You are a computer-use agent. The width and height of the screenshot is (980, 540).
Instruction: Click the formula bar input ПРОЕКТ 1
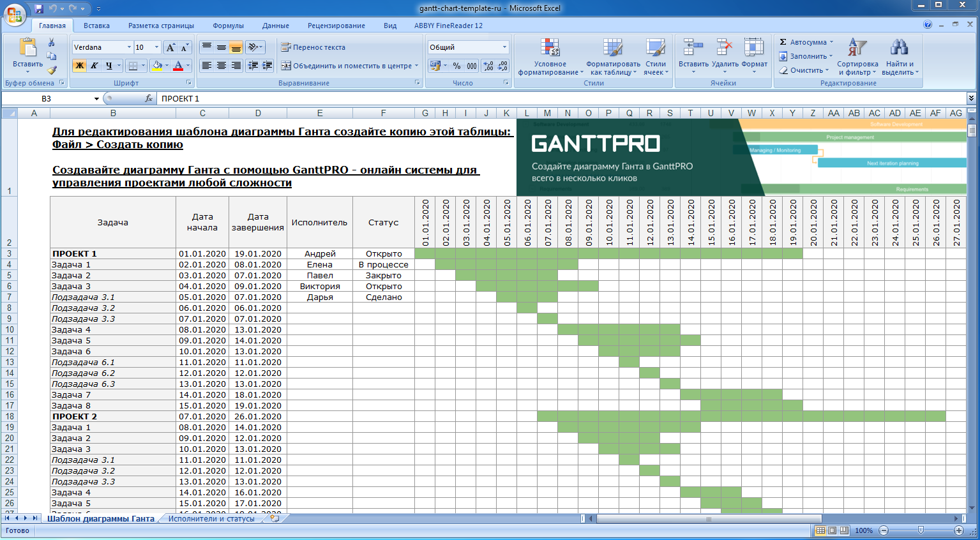coord(561,98)
